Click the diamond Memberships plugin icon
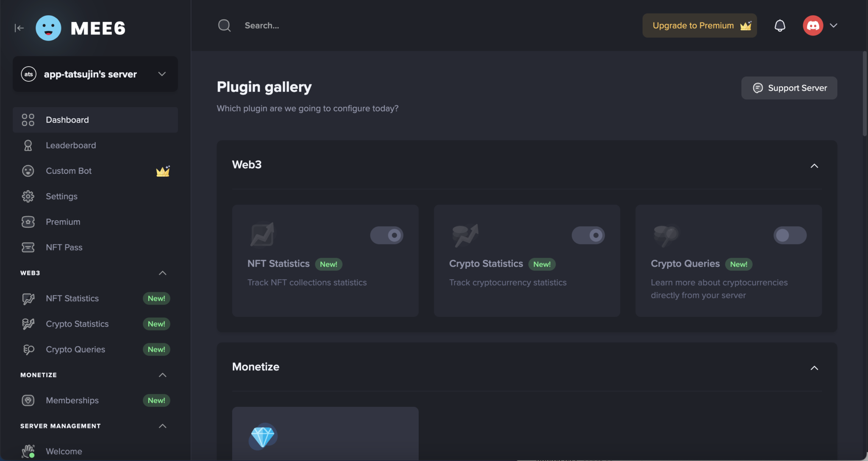 pos(263,436)
